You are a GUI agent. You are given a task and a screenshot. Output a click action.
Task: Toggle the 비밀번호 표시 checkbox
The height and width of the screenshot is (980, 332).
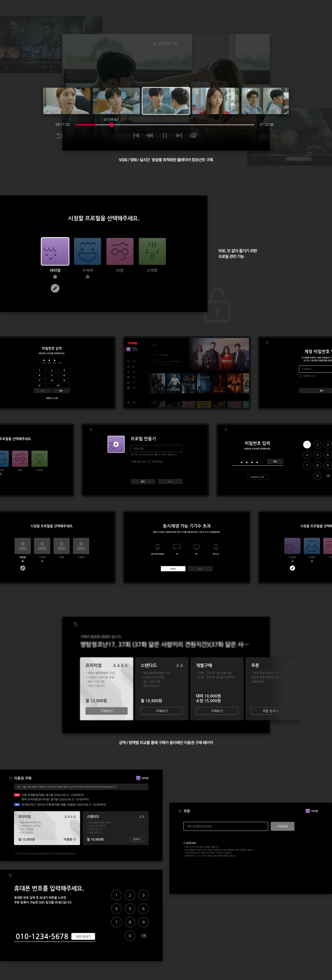300,376
